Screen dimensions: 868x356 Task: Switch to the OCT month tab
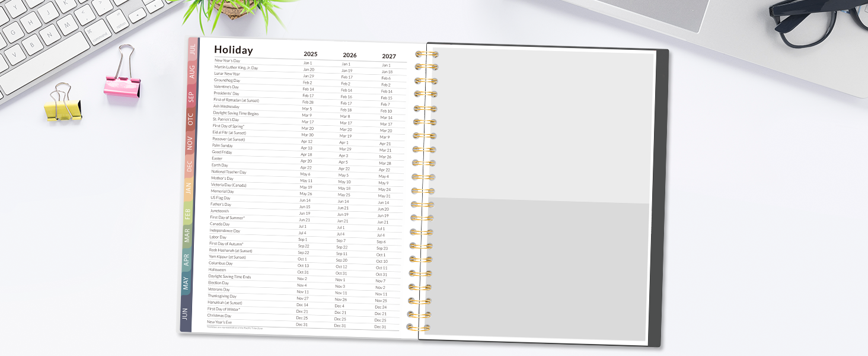click(x=192, y=117)
